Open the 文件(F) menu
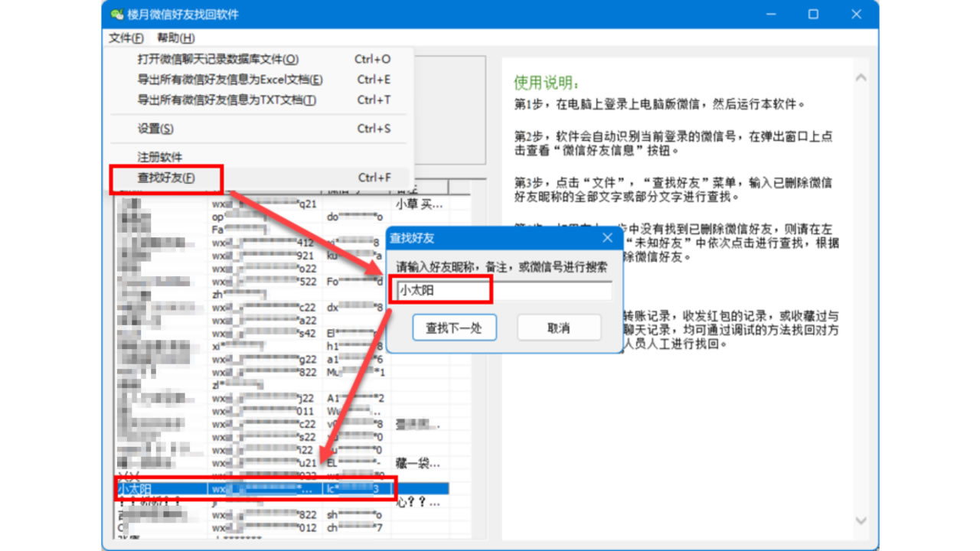 pos(126,37)
